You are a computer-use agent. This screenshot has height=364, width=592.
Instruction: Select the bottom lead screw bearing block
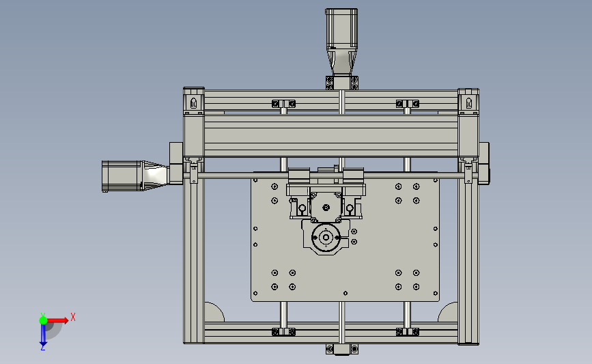pos(342,349)
